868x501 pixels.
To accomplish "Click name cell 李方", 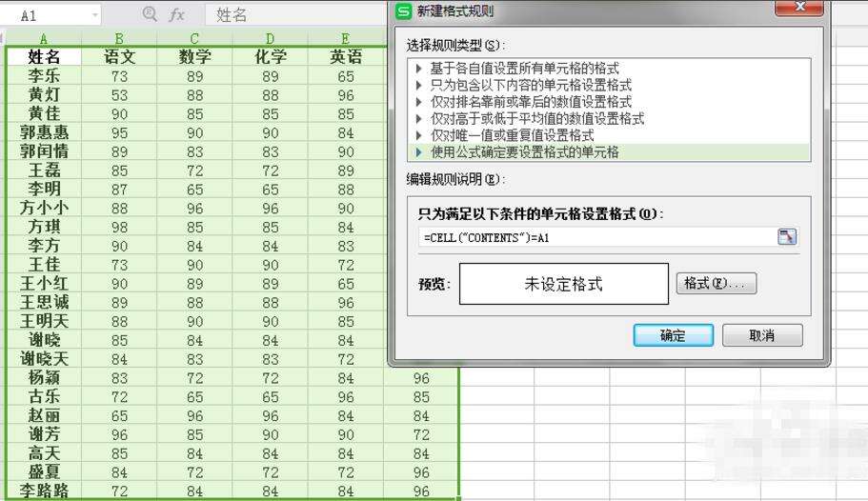I will (x=44, y=245).
